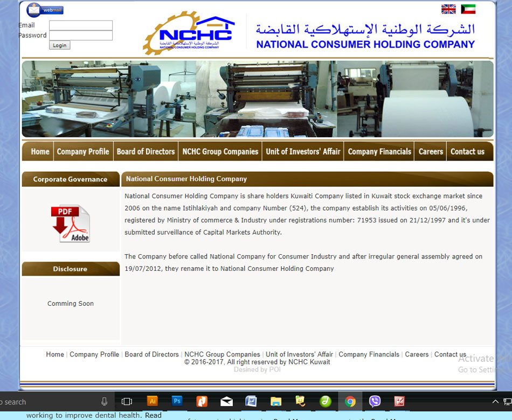Click the English 'NATIONAL CONSUMER HOLDING COMPANY' header title
This screenshot has height=420, width=512.
365,44
